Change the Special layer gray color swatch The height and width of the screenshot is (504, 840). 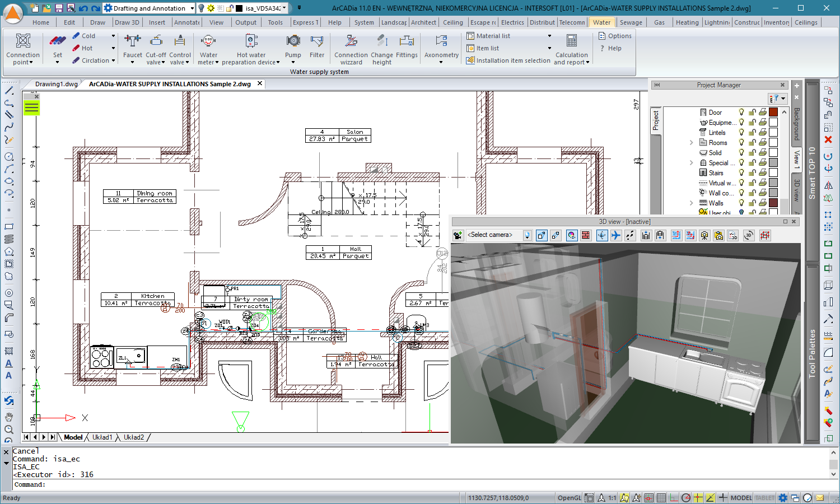click(x=773, y=162)
